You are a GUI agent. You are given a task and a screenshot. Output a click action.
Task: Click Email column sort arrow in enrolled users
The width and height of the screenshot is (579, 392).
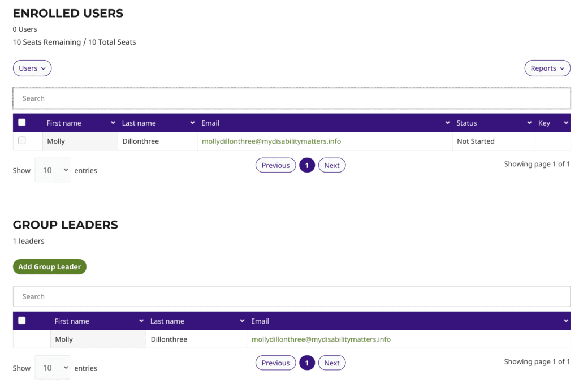pyautogui.click(x=447, y=123)
